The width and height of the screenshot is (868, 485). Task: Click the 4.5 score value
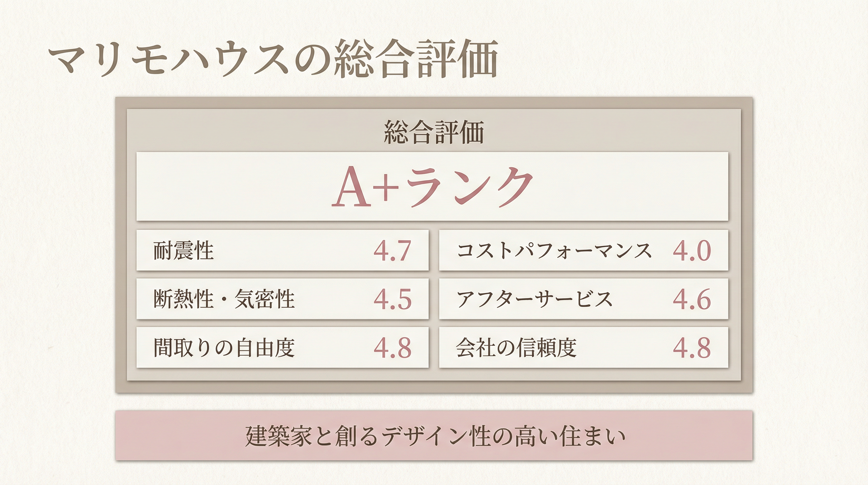[392, 299]
